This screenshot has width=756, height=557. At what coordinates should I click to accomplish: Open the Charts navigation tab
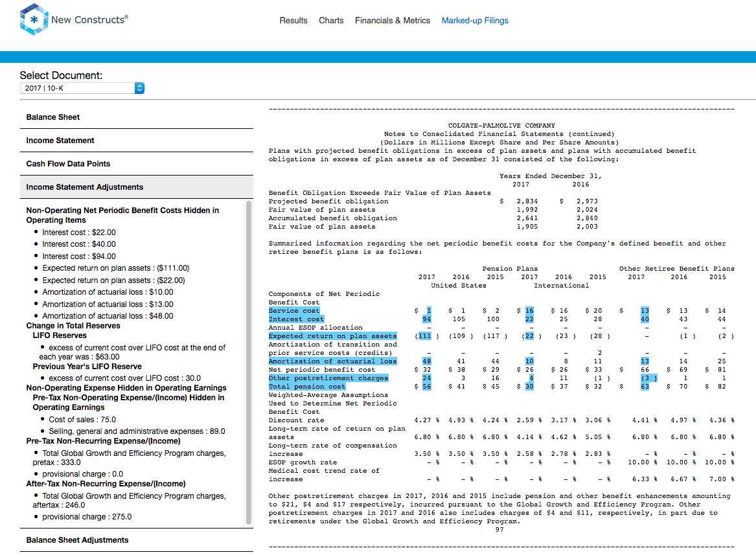pyautogui.click(x=331, y=20)
